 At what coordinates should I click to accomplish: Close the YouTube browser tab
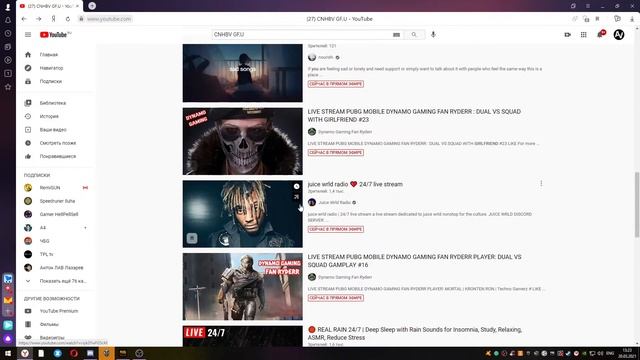[78, 6]
